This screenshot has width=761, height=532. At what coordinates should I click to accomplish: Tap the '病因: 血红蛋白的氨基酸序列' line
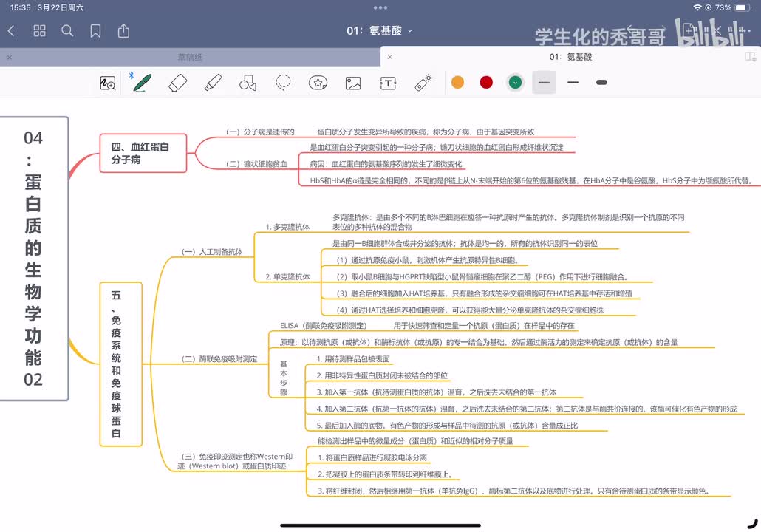tap(386, 164)
